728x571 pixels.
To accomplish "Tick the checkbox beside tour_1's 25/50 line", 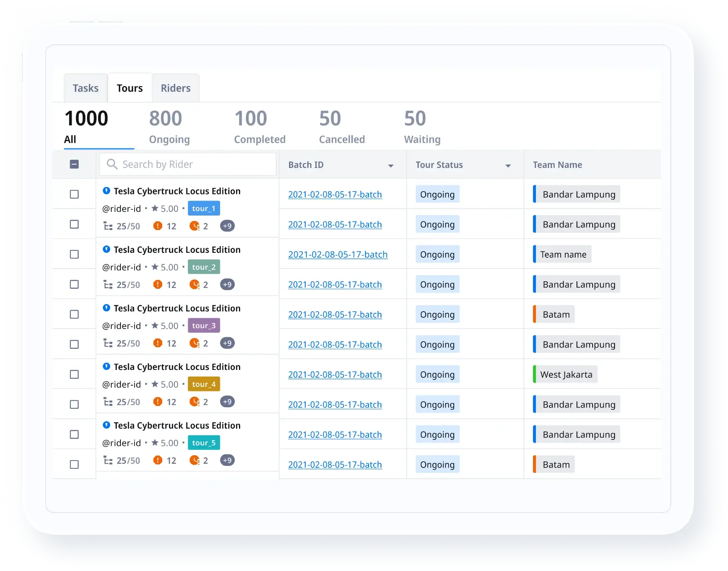I will (74, 224).
